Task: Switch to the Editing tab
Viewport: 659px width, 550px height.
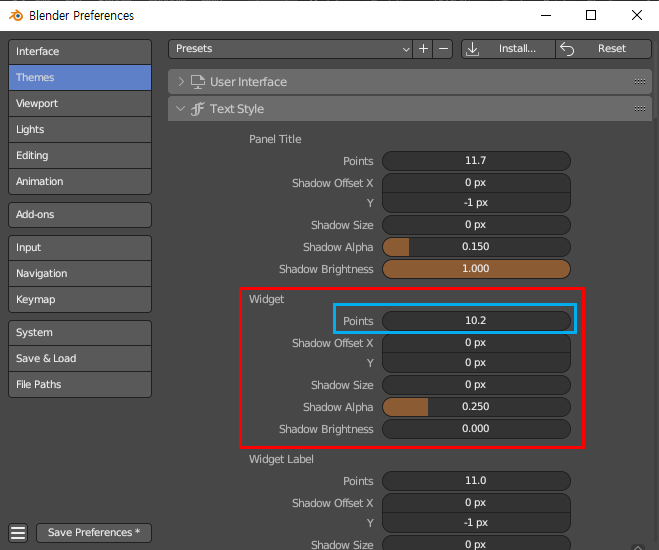Action: [80, 155]
